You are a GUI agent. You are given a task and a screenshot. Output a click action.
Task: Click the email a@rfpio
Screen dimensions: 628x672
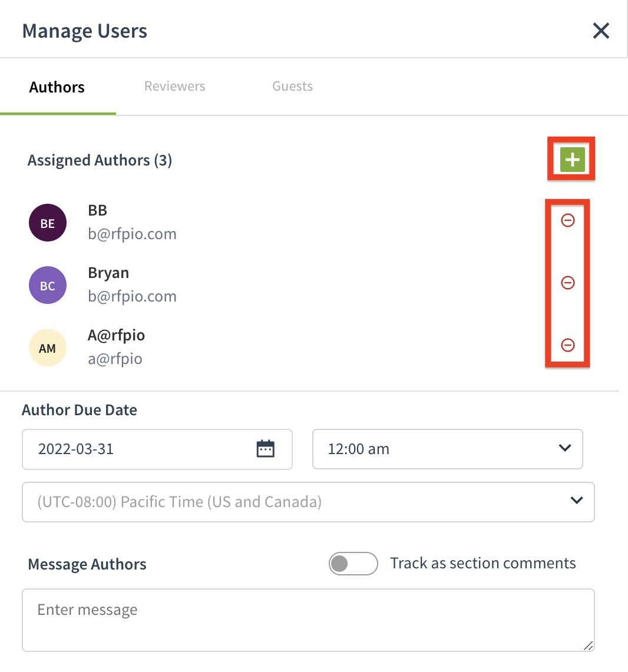click(x=115, y=359)
